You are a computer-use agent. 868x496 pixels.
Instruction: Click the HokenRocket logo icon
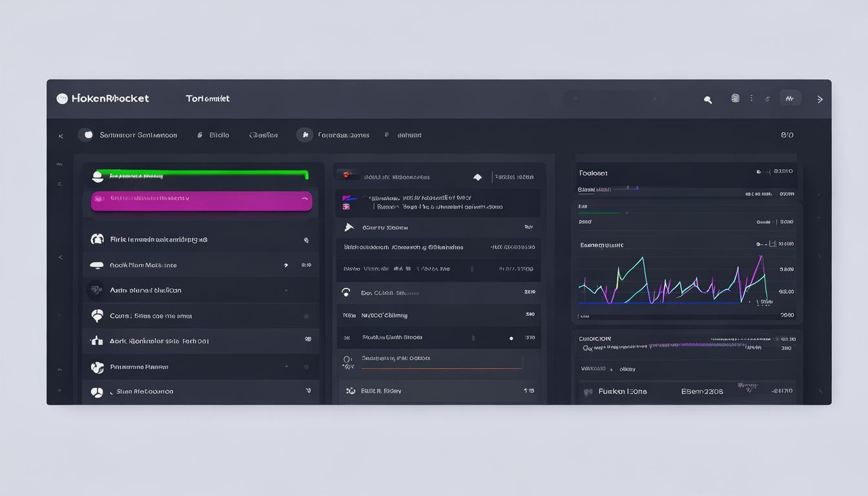click(62, 99)
